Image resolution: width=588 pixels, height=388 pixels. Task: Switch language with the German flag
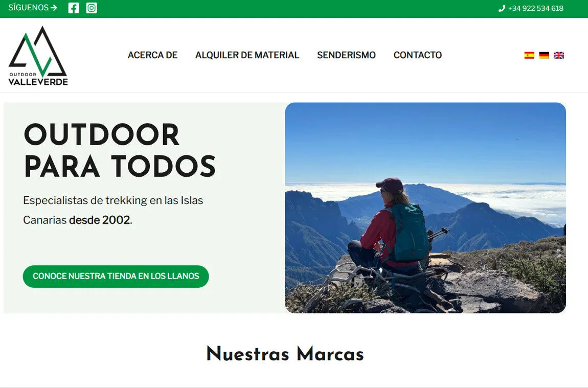(x=544, y=55)
